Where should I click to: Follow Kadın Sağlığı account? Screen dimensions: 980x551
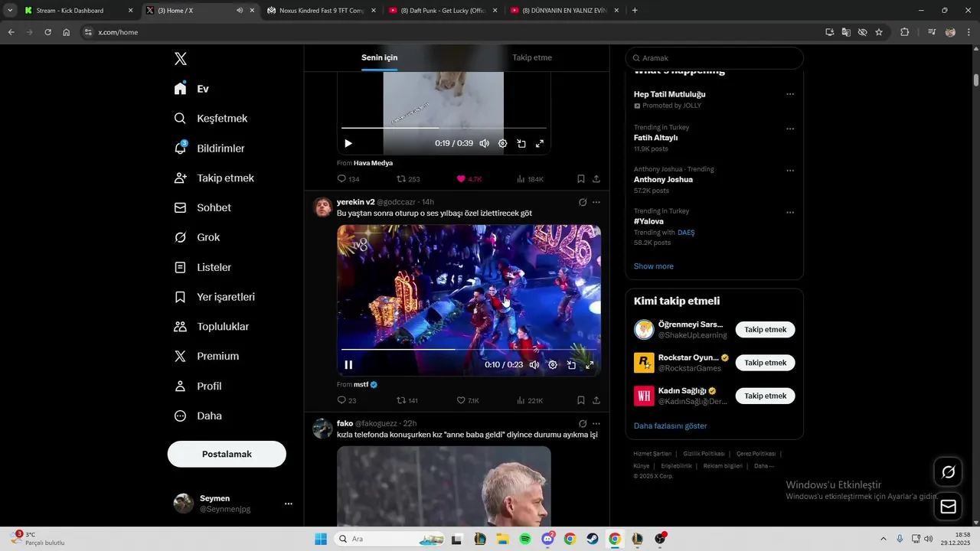(765, 396)
